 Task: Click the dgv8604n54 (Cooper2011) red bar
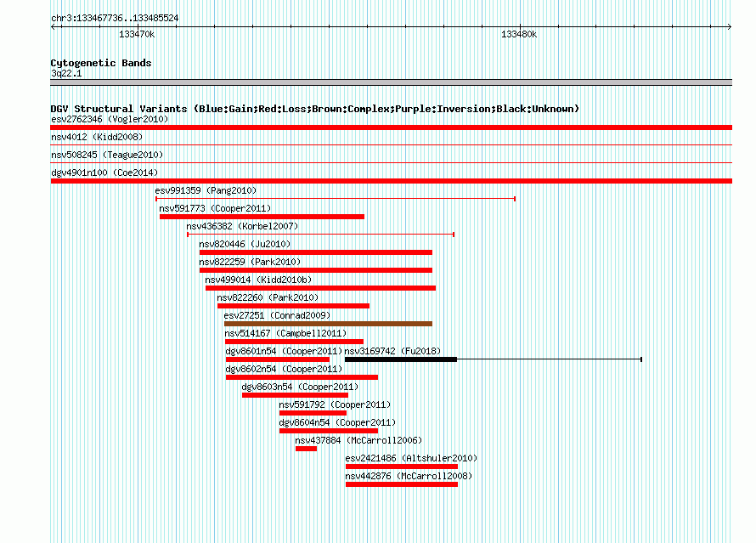pyautogui.click(x=329, y=431)
